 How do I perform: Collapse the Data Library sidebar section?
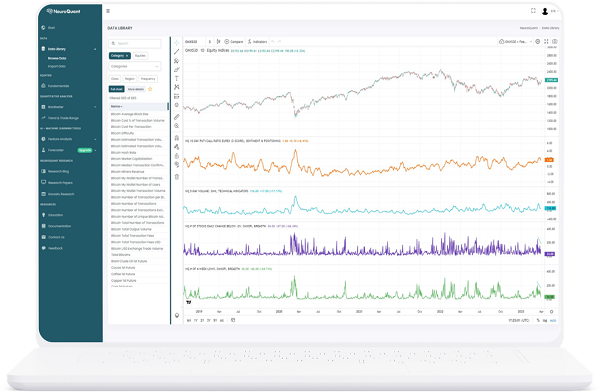click(95, 49)
